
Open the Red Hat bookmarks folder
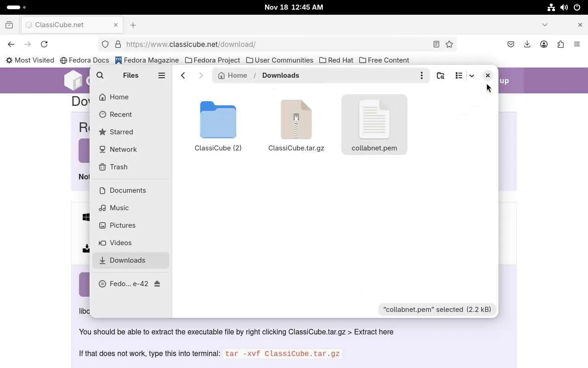pos(336,60)
